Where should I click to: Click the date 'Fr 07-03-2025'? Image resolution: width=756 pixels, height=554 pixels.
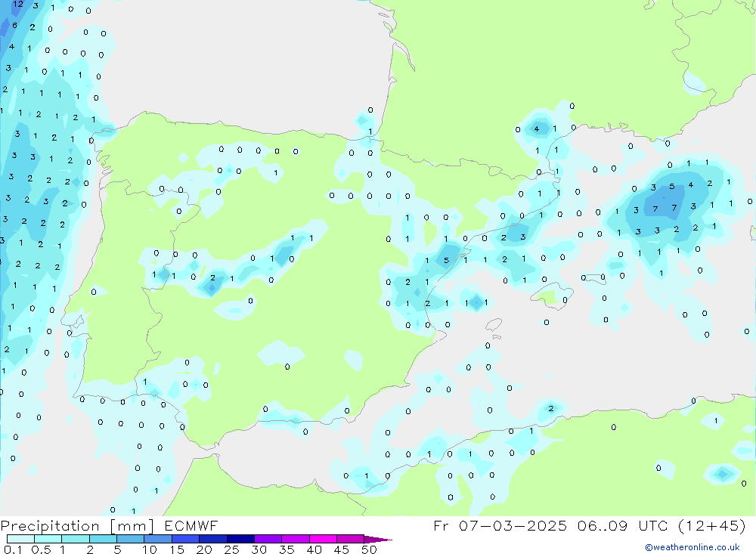(x=500, y=525)
